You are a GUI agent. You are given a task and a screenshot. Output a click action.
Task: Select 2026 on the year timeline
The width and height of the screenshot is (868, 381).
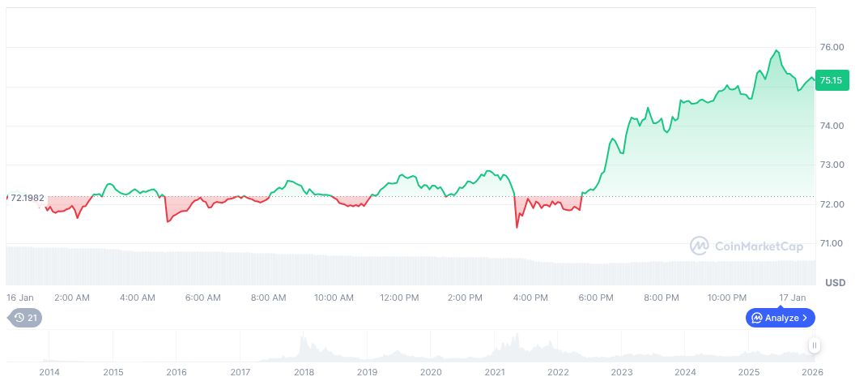[x=812, y=372]
